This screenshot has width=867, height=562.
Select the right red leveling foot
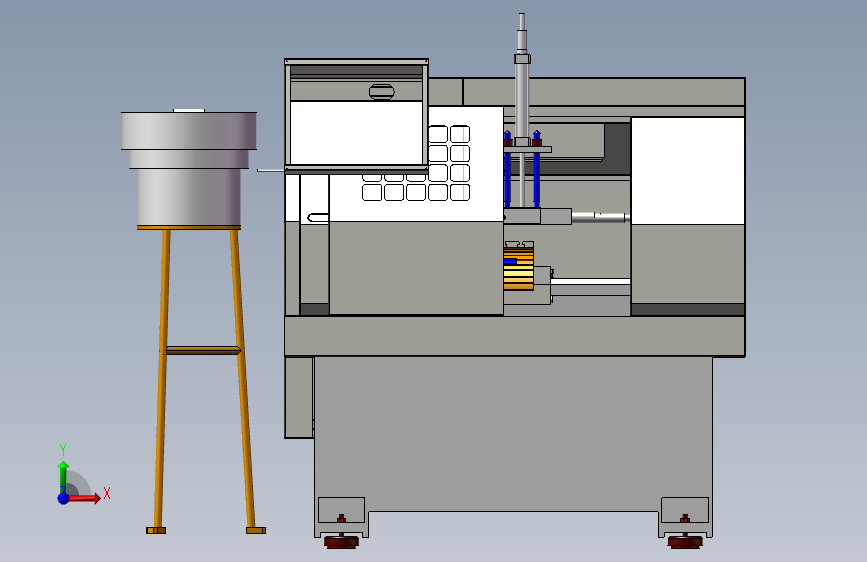point(685,541)
